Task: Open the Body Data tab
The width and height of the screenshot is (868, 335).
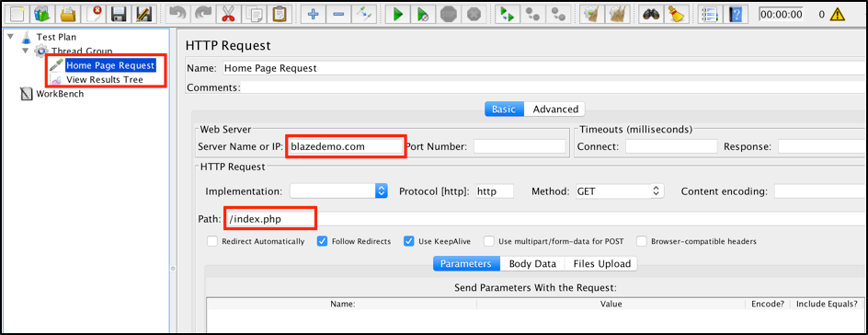Action: click(532, 263)
